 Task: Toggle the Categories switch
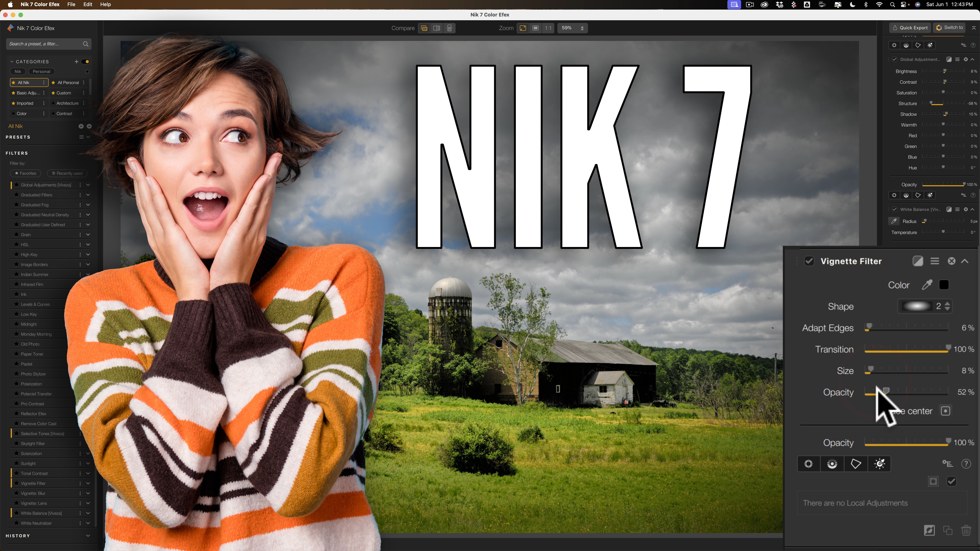(x=86, y=62)
